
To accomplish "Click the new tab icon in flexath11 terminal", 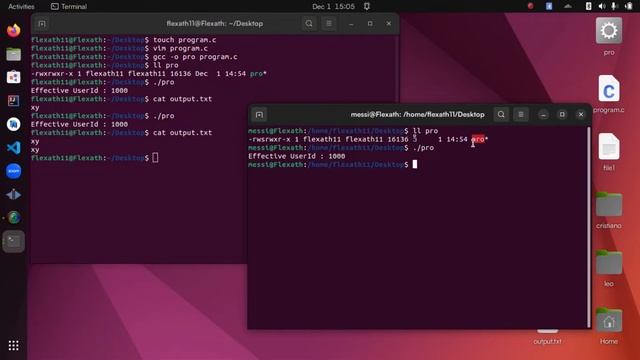I will point(42,24).
